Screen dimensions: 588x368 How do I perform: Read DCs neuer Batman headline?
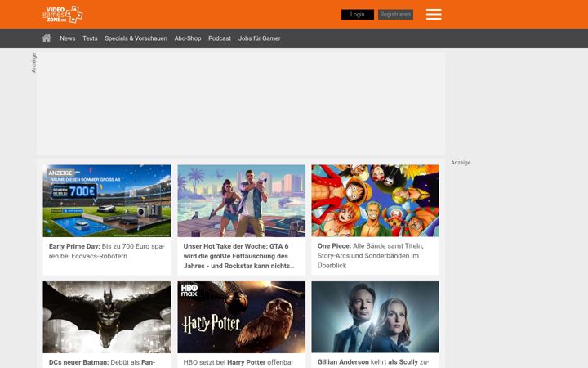pyautogui.click(x=102, y=362)
